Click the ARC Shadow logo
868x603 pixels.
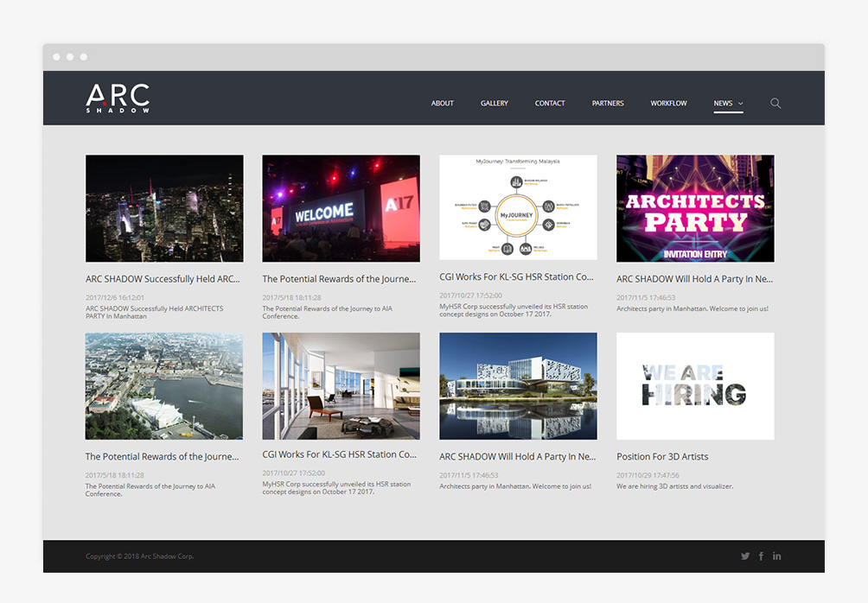(x=118, y=98)
